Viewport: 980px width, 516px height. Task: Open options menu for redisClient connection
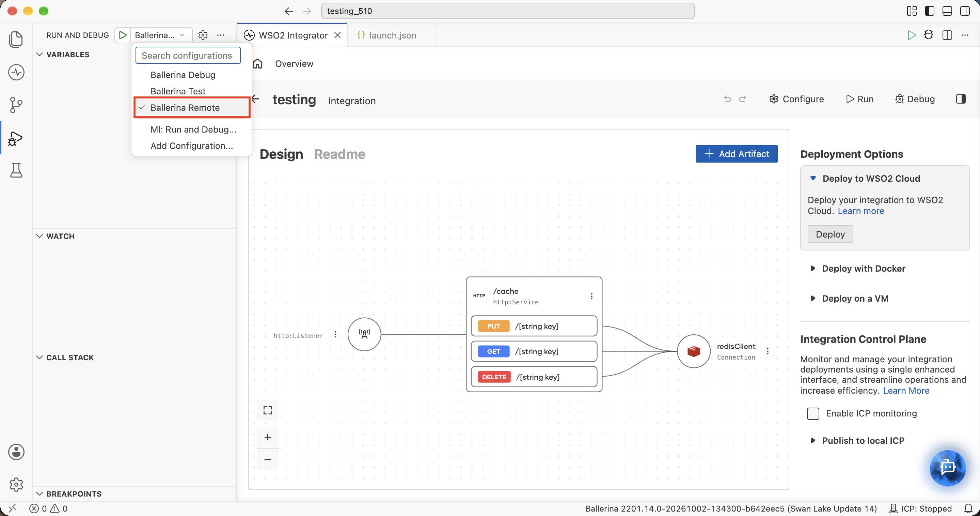(768, 351)
